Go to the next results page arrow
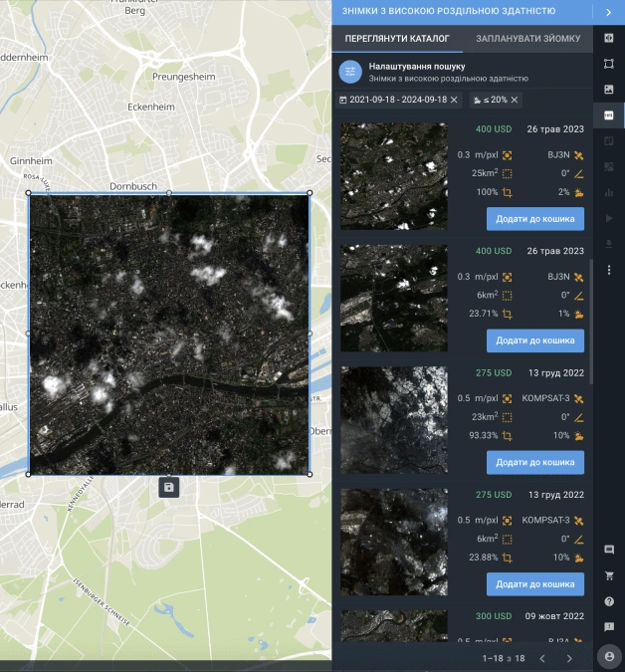This screenshot has height=672, width=625. coord(569,658)
